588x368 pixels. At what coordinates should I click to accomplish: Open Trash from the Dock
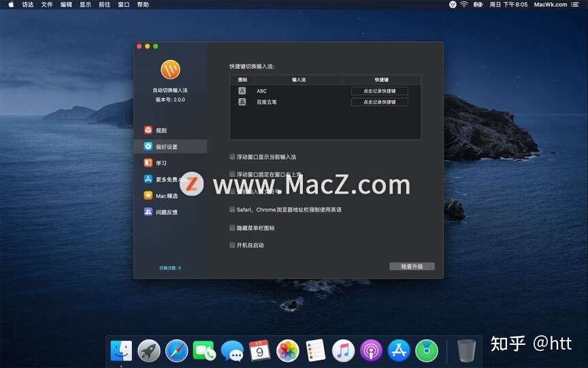(x=466, y=351)
